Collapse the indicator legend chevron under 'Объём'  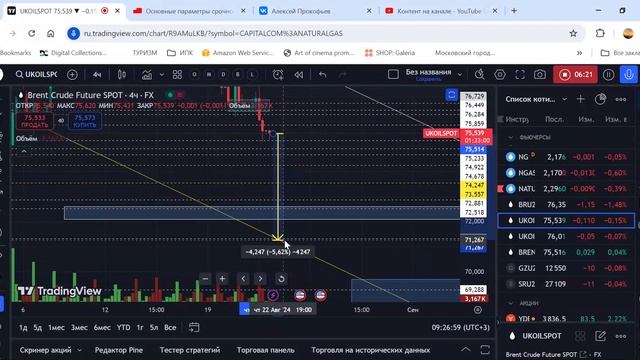click(x=24, y=151)
